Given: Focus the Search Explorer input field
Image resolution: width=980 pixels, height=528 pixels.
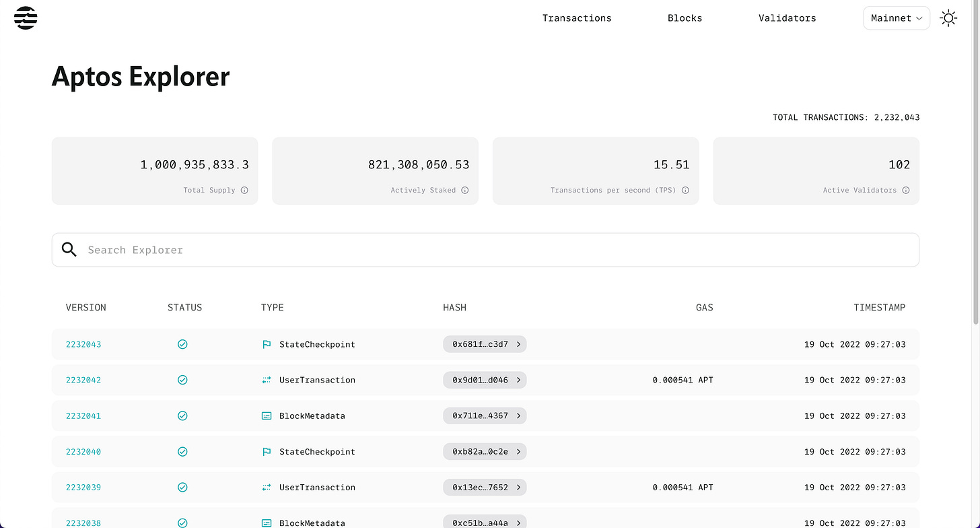Looking at the screenshot, I should point(485,250).
